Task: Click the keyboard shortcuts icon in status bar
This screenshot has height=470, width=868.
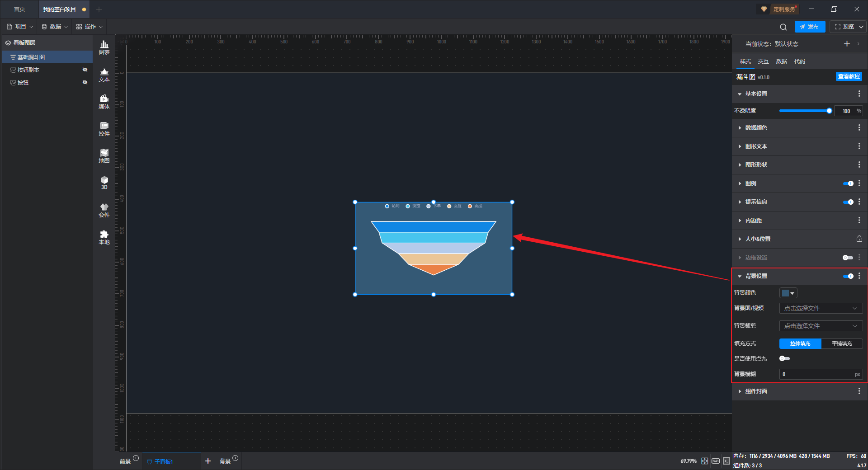Action: coord(716,461)
